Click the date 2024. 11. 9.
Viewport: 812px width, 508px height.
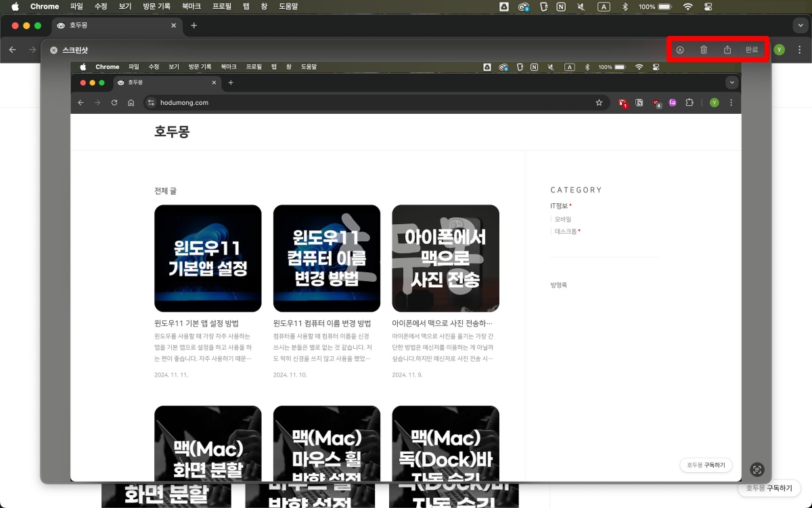click(407, 375)
